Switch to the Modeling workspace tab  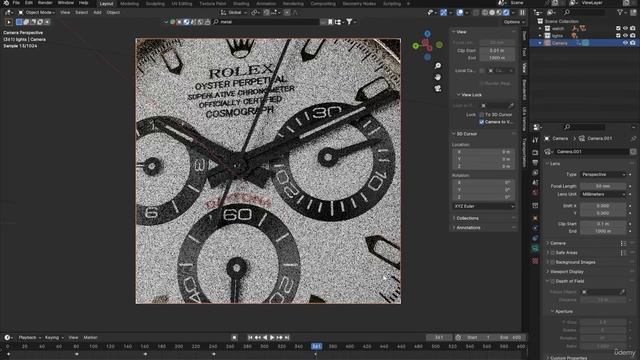tap(129, 4)
